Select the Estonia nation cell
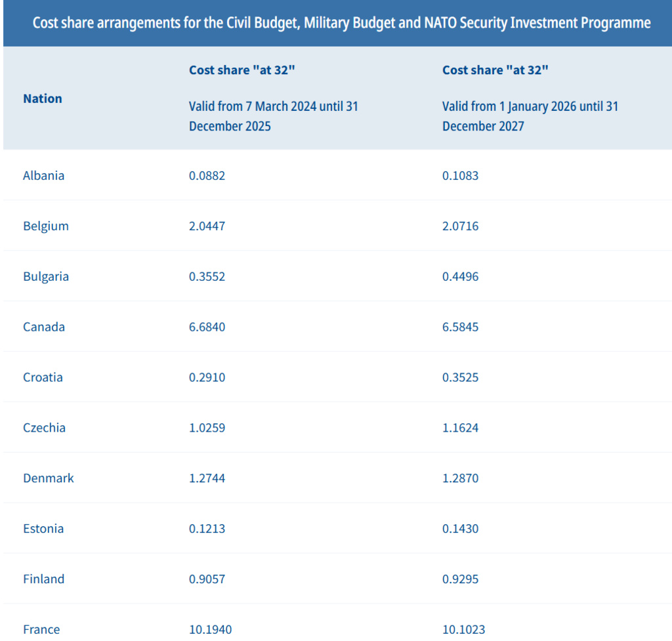 (x=43, y=529)
